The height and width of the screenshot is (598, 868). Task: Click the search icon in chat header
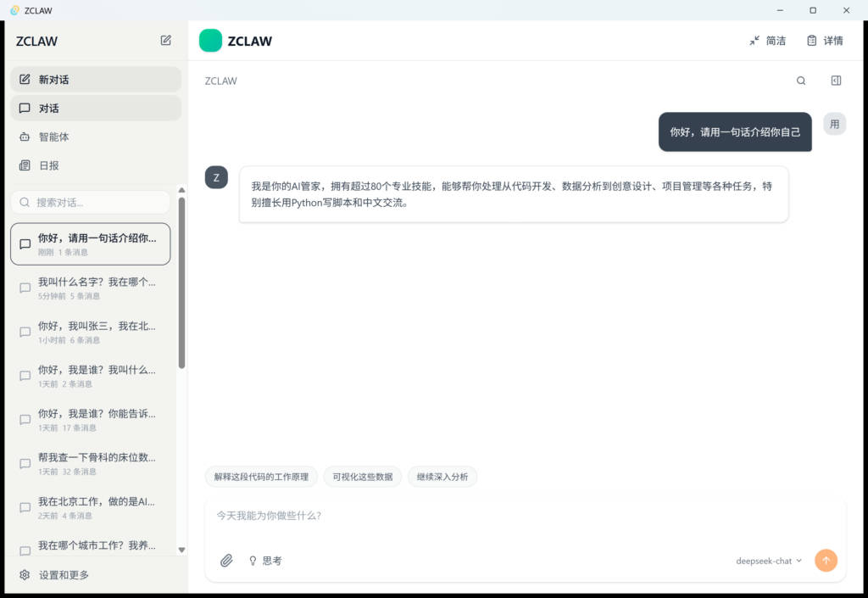[801, 81]
